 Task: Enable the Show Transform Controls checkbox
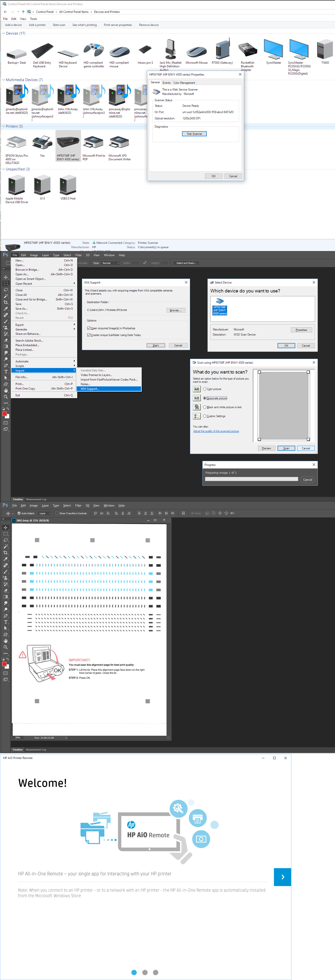pyautogui.click(x=57, y=513)
